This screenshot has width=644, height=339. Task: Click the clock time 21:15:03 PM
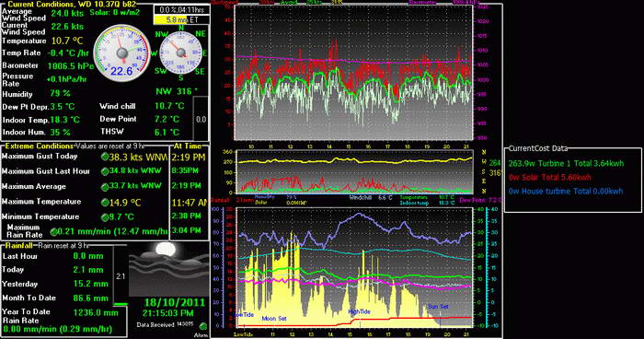point(168,313)
